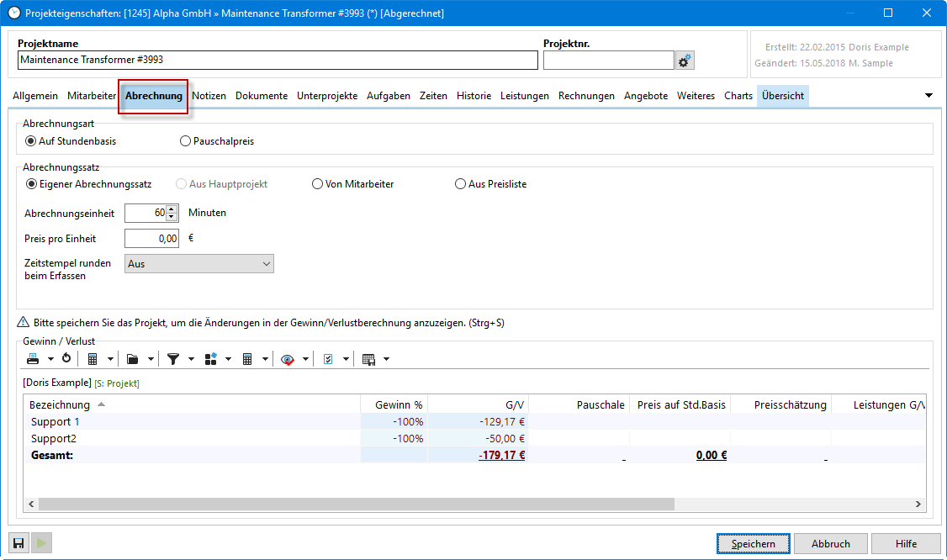This screenshot has height=560, width=947.
Task: Choose the Aus Preisliste radio option
Action: pyautogui.click(x=460, y=184)
